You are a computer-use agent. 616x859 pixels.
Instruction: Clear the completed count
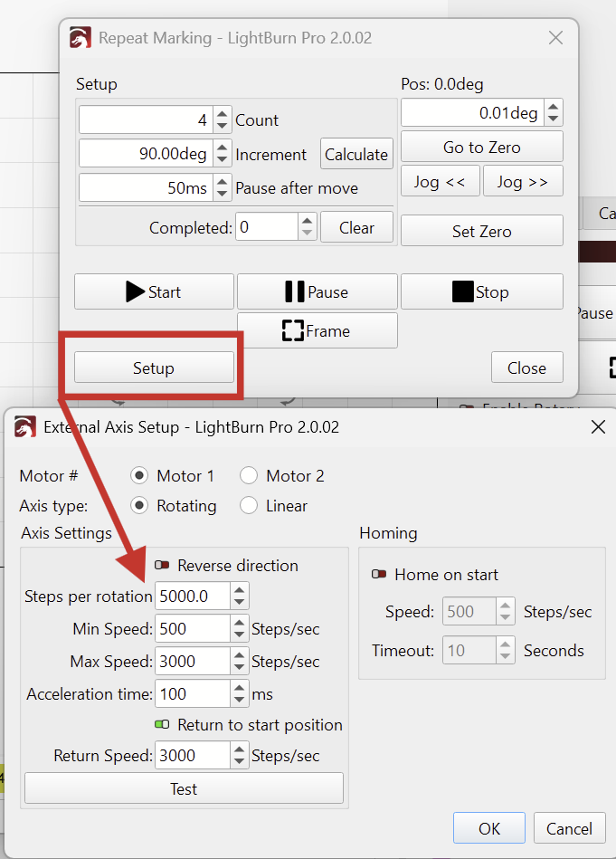click(356, 227)
